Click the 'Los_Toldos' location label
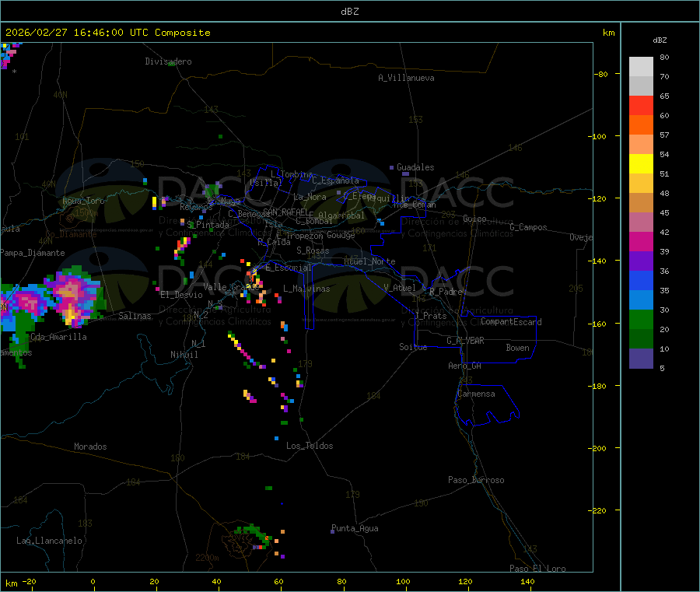Image resolution: width=700 pixels, height=592 pixels. click(310, 446)
